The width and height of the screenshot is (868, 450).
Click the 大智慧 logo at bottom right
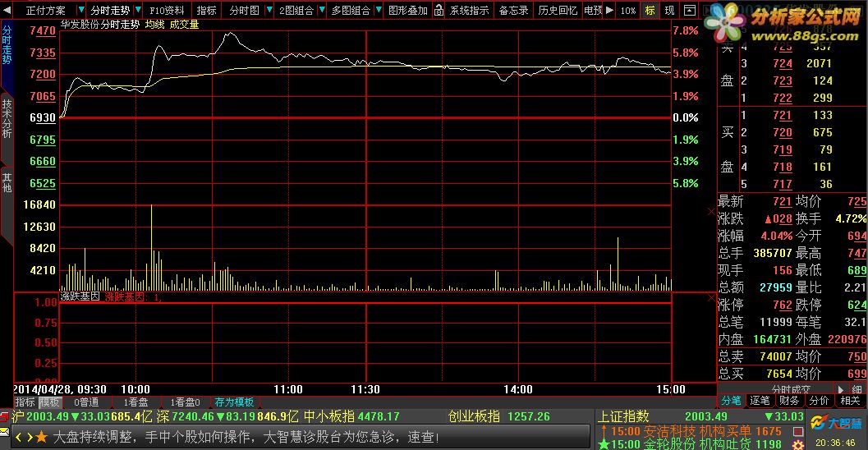click(x=837, y=424)
